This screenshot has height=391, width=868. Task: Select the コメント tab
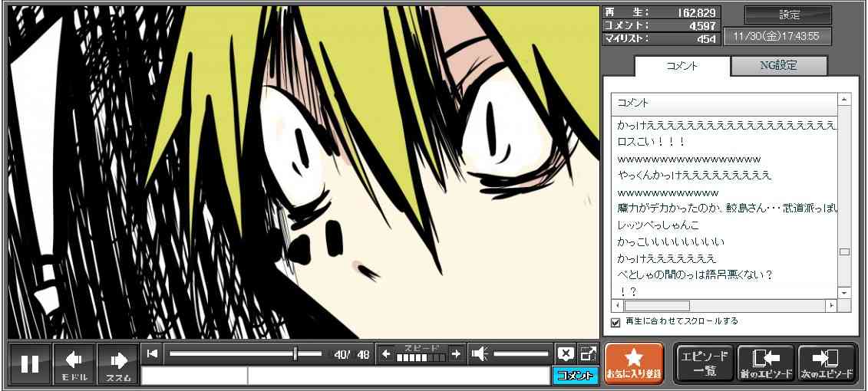681,66
